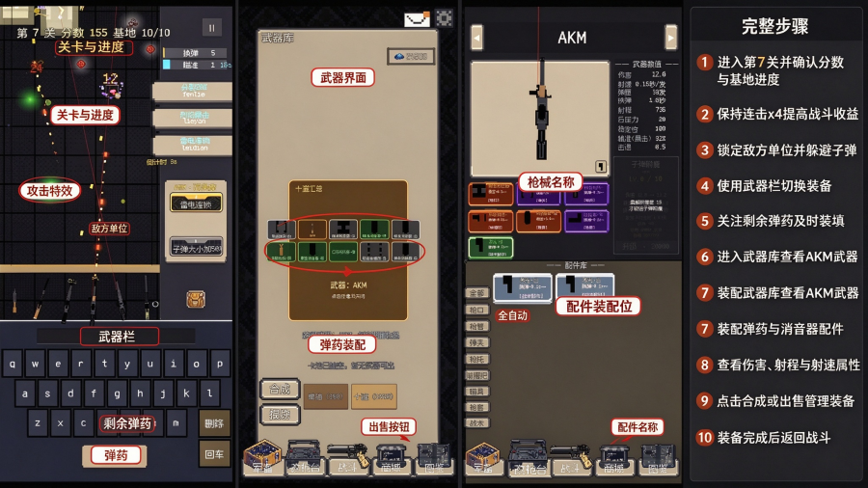
Task: Click the 换弹 5 status bar
Action: (x=197, y=53)
